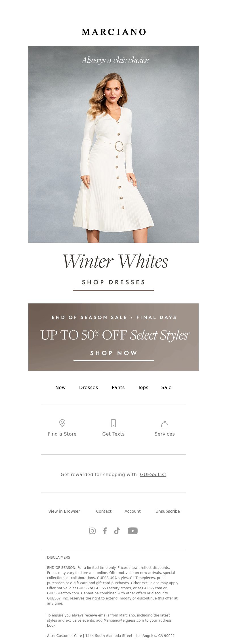
Task: Open the Facebook icon
Action: click(105, 531)
